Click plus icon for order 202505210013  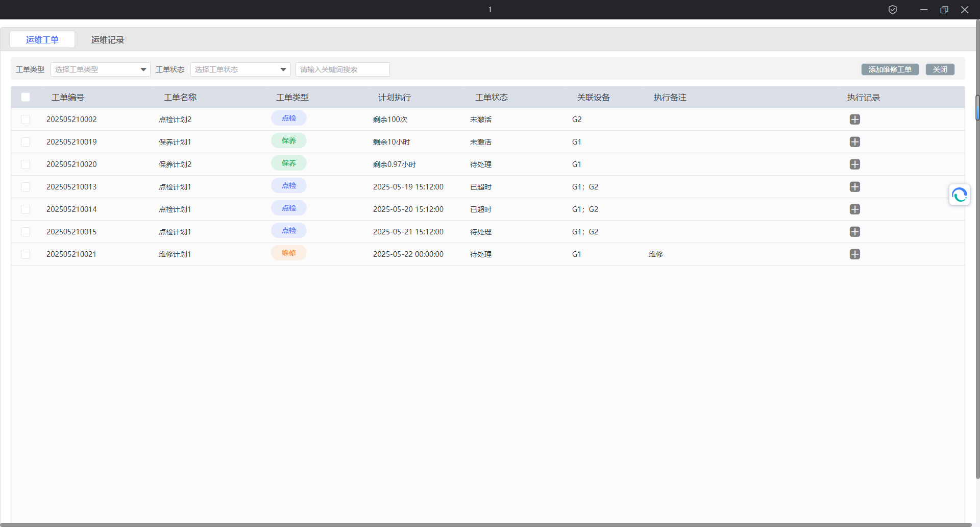(x=854, y=187)
